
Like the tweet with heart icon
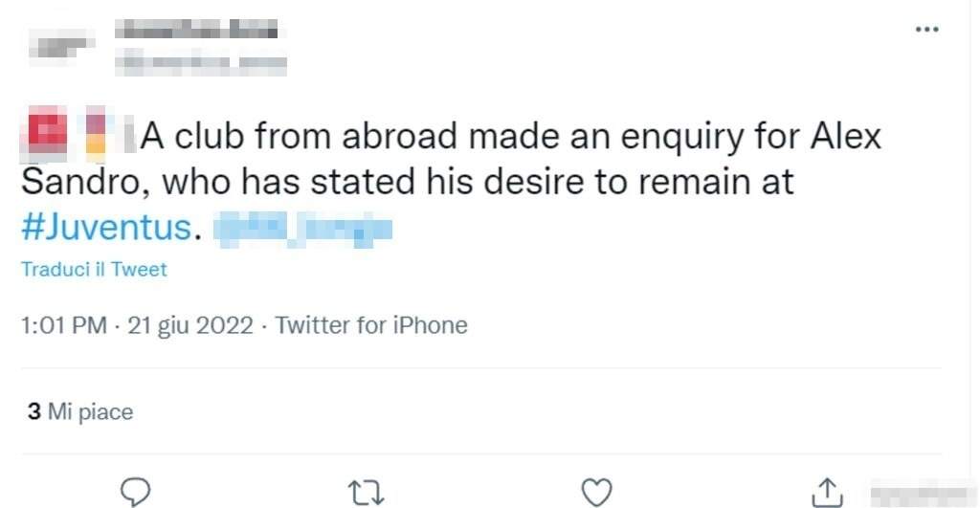[x=597, y=493]
